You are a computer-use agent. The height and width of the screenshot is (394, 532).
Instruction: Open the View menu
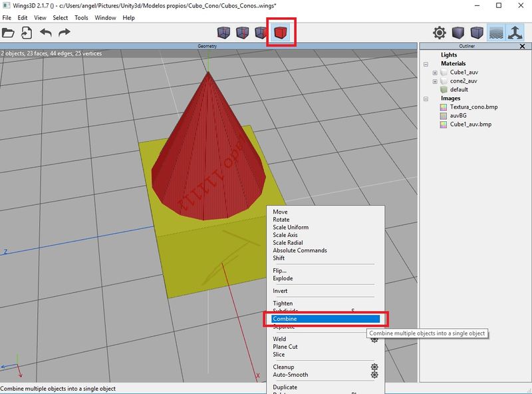[x=40, y=18]
